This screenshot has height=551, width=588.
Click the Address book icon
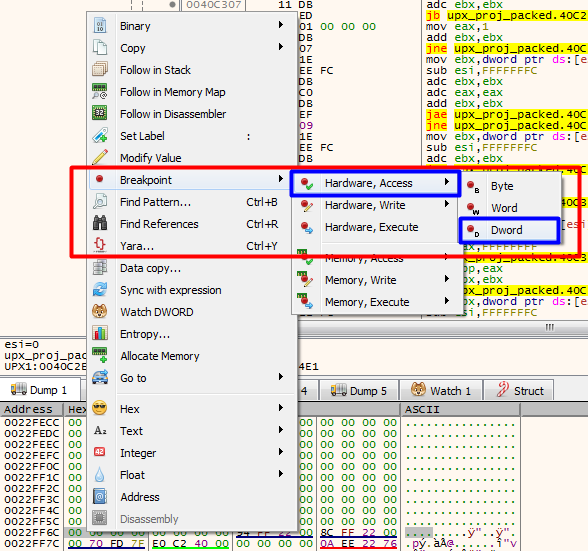(x=100, y=497)
